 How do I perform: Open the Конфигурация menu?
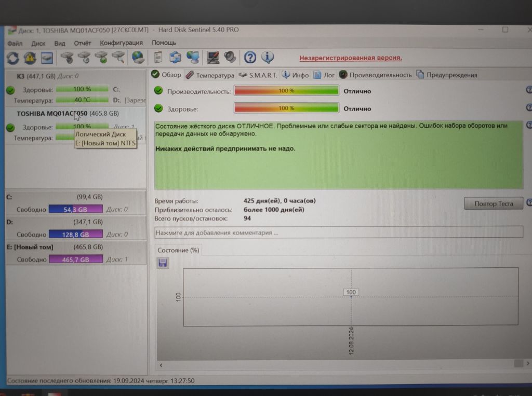coord(121,43)
